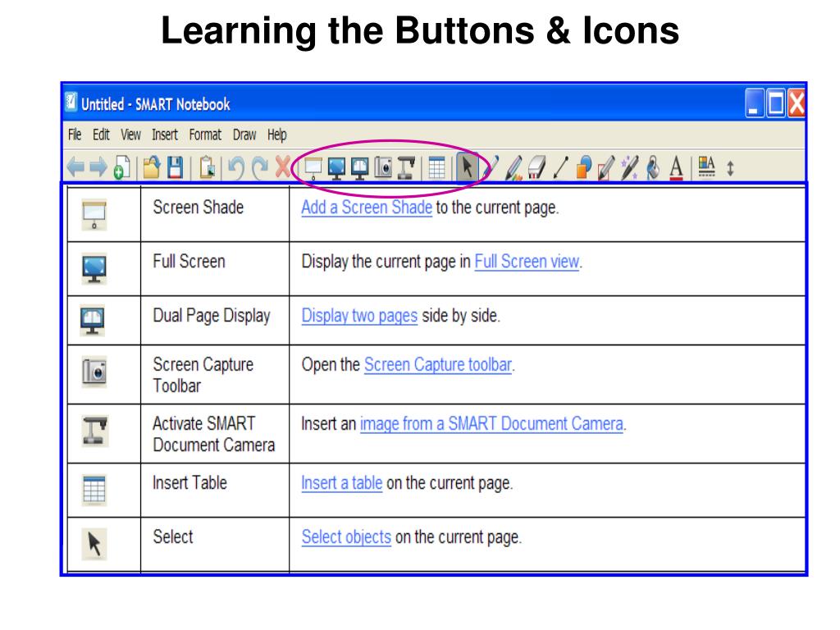Activate the SMART Document Camera toolbar icon
Image resolution: width=840 pixels, height=630 pixels.
(x=406, y=167)
